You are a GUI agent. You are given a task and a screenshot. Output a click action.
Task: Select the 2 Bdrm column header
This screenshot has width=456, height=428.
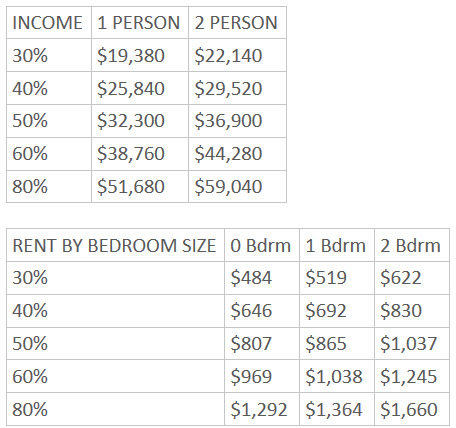pyautogui.click(x=412, y=245)
